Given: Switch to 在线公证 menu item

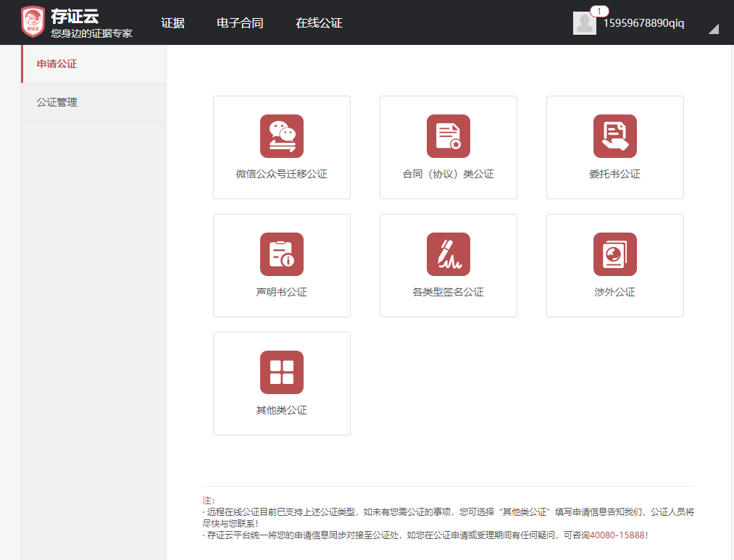Looking at the screenshot, I should pyautogui.click(x=319, y=23).
